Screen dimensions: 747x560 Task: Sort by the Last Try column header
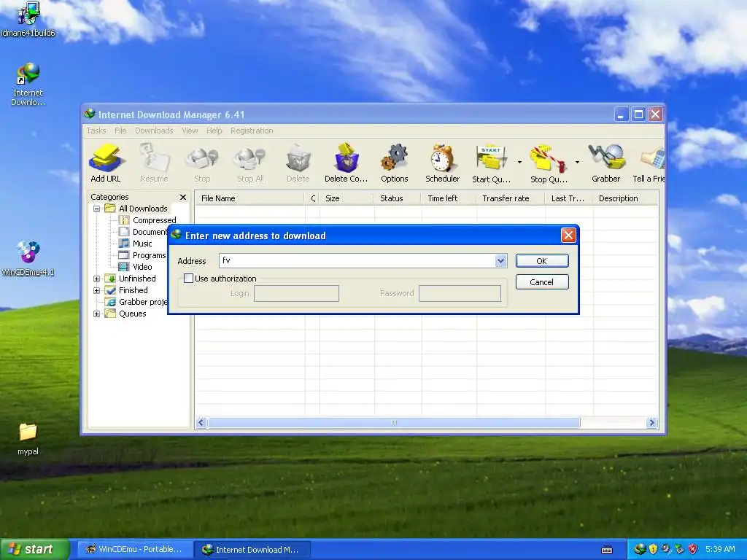pos(569,198)
